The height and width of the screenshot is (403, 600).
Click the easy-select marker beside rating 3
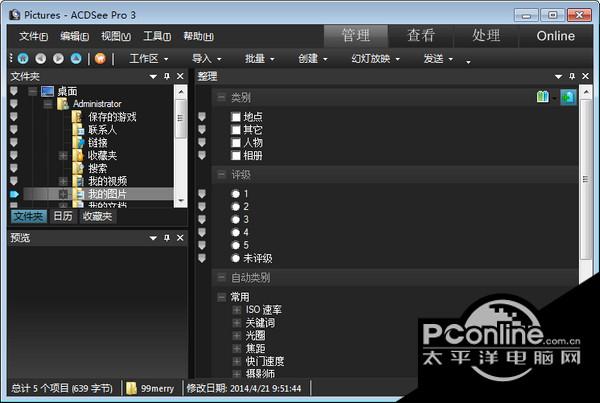point(202,220)
